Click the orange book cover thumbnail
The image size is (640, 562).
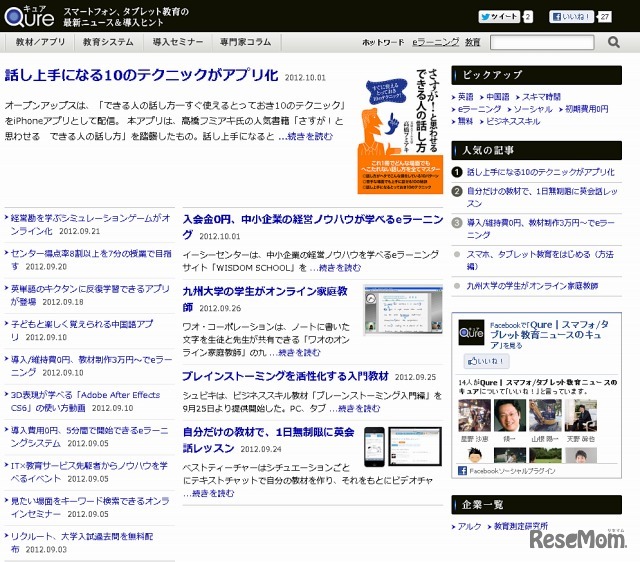click(x=400, y=131)
